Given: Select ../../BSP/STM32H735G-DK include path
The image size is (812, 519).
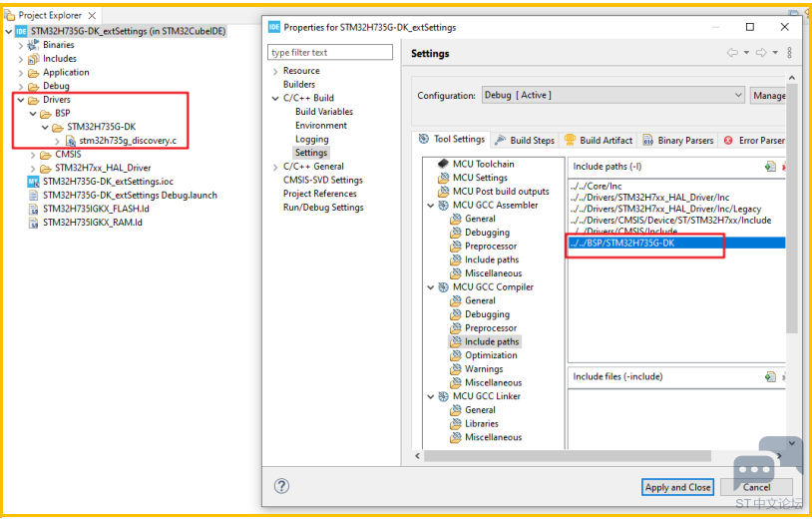Looking at the screenshot, I should [x=677, y=243].
